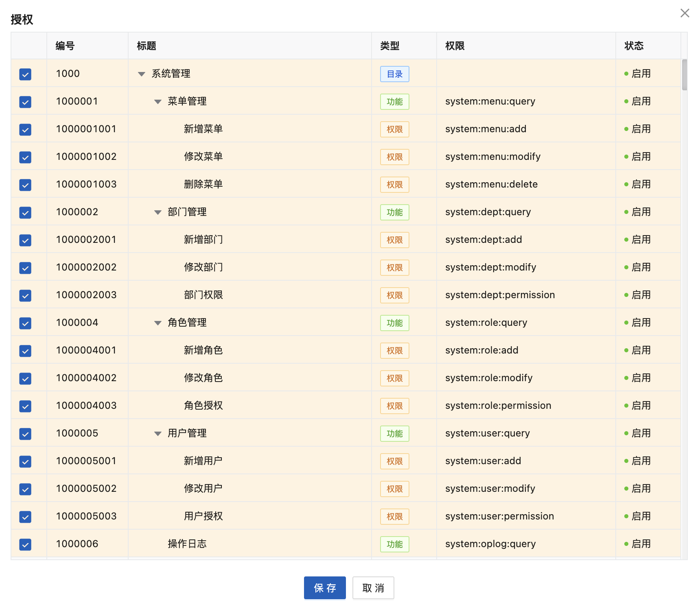Viewport: 700px width, 611px height.
Task: Click the 标题 column header
Action: pos(147,46)
